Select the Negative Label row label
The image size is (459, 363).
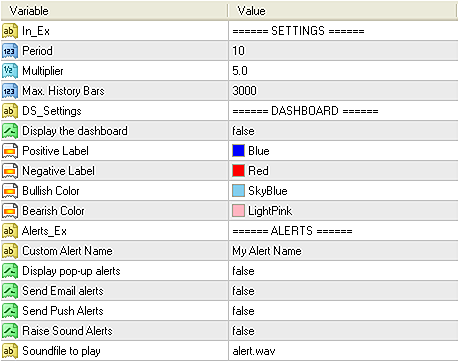tap(58, 171)
